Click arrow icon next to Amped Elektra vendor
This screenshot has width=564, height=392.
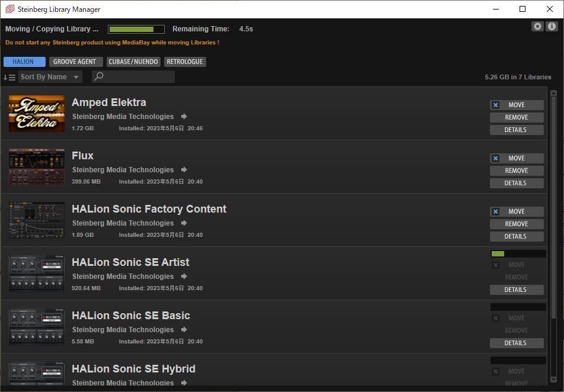pos(184,116)
